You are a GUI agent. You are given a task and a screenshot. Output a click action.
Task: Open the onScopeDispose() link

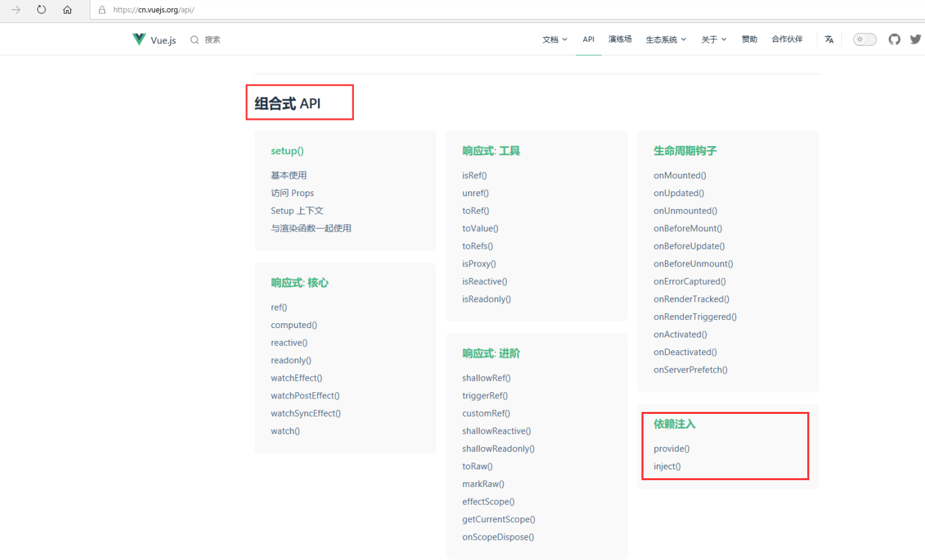[498, 536]
